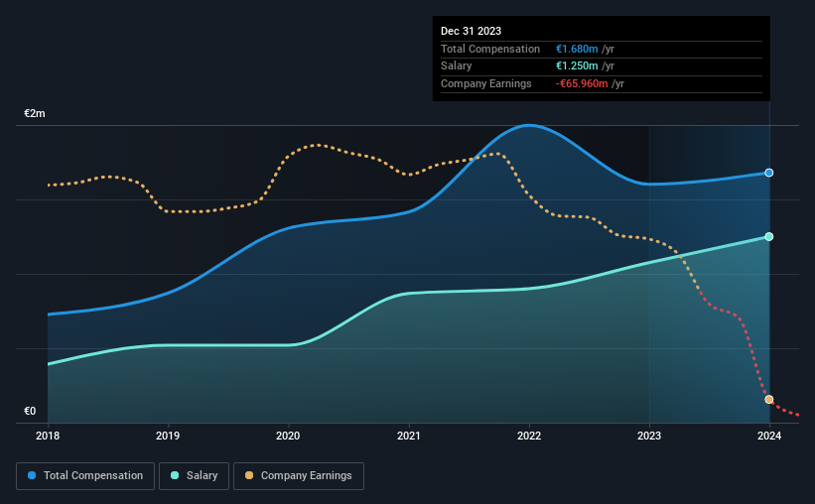The image size is (815, 504).
Task: Select the 2018 x-axis label
Action: tap(48, 436)
